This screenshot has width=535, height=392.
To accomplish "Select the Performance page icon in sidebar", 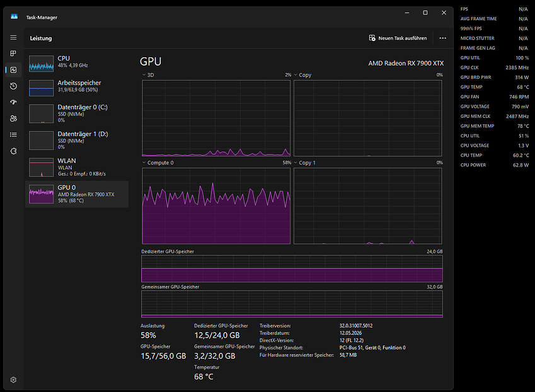I will 13,70.
